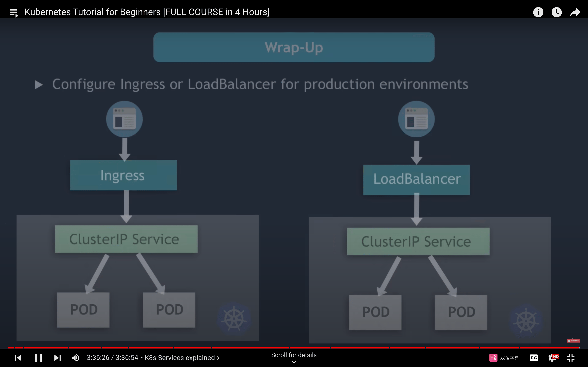Viewport: 588px width, 367px height.
Task: Click the video title link
Action: pyautogui.click(x=147, y=12)
